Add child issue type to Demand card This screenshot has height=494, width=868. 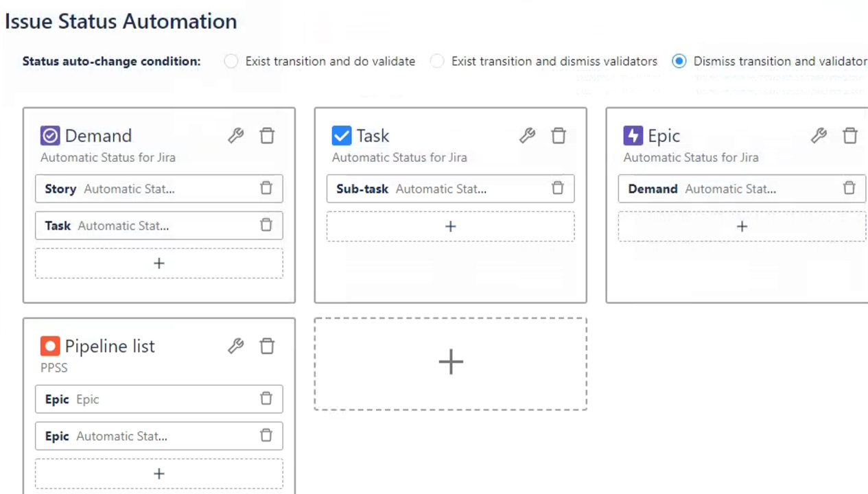[159, 263]
